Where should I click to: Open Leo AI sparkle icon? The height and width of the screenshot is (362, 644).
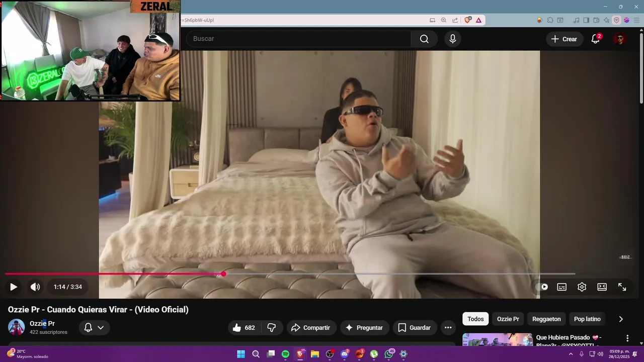606,20
